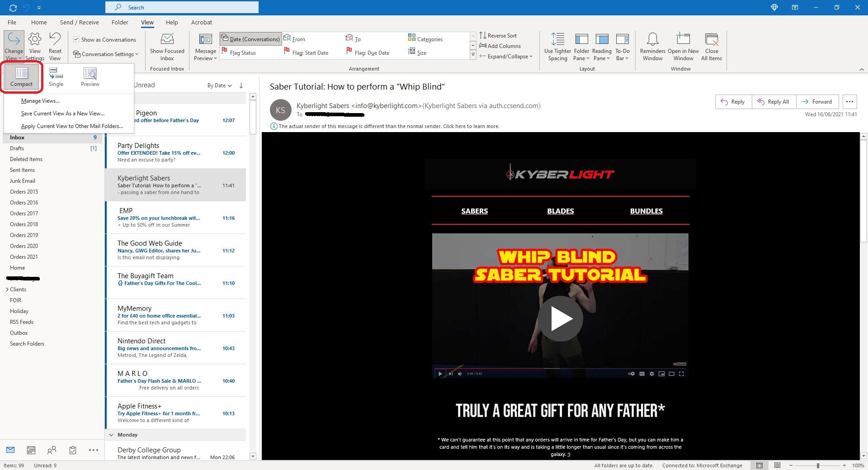Open the Folder tab

coord(120,22)
